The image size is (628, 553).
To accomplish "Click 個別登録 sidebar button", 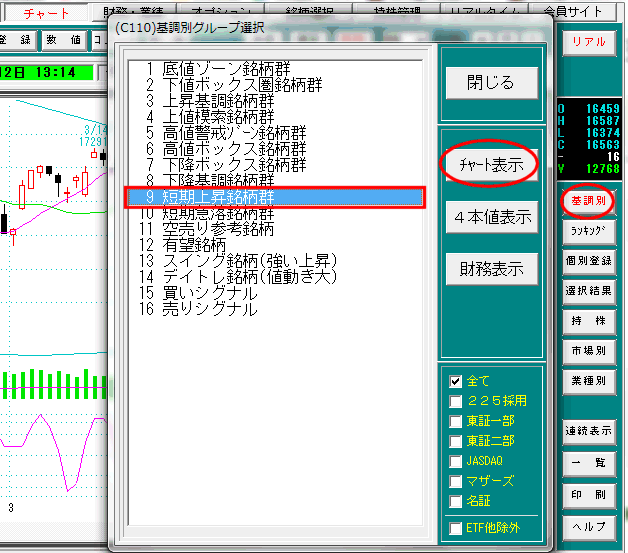I will coord(589,261).
